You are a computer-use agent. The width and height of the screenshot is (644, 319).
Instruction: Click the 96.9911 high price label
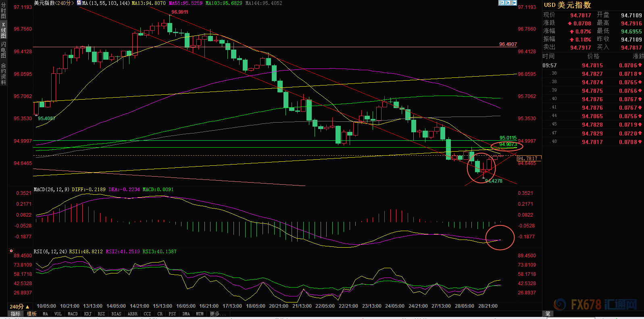(x=180, y=12)
